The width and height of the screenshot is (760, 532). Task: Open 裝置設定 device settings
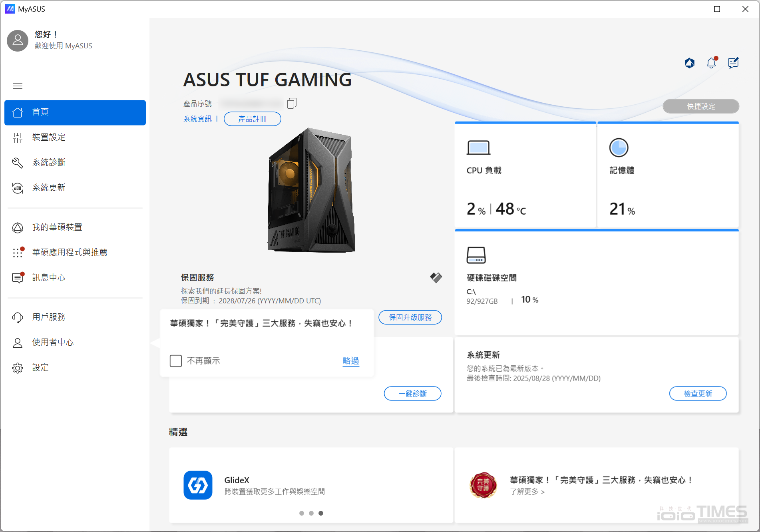pos(75,137)
